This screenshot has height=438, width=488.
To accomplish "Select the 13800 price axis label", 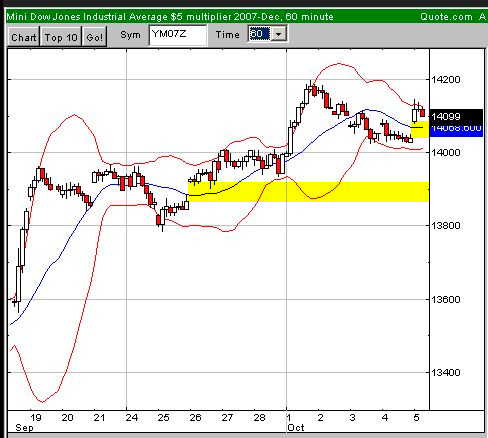I will [x=446, y=225].
